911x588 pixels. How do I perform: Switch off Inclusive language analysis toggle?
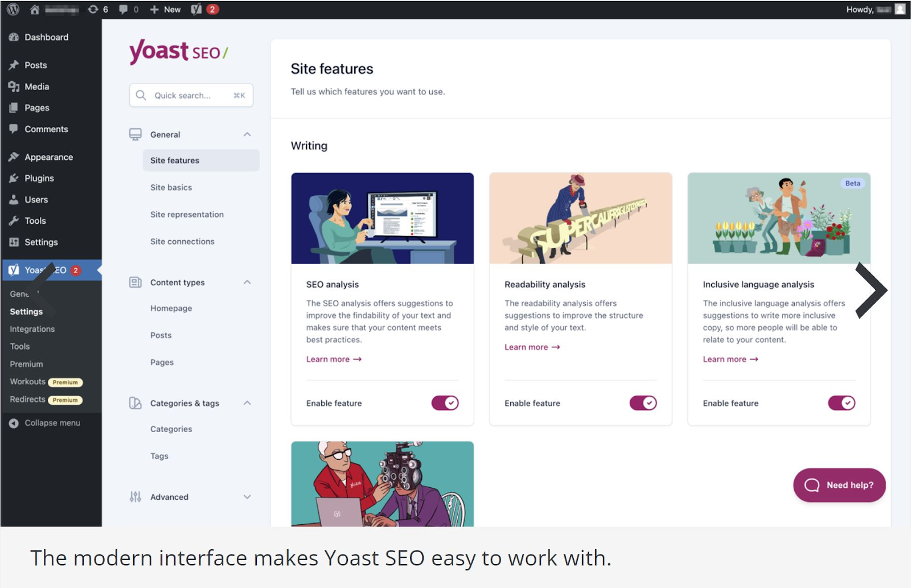click(x=842, y=403)
